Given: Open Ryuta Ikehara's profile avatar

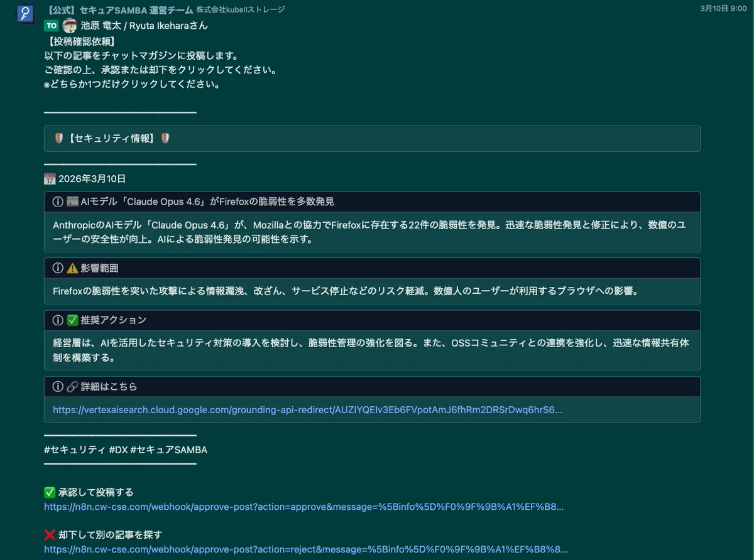Looking at the screenshot, I should click(x=70, y=26).
